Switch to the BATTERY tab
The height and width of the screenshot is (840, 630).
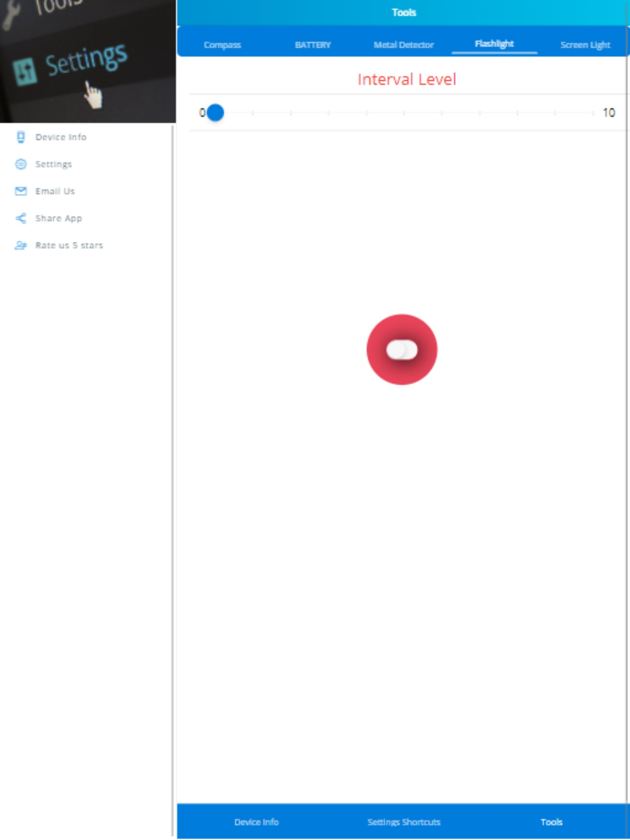coord(313,45)
